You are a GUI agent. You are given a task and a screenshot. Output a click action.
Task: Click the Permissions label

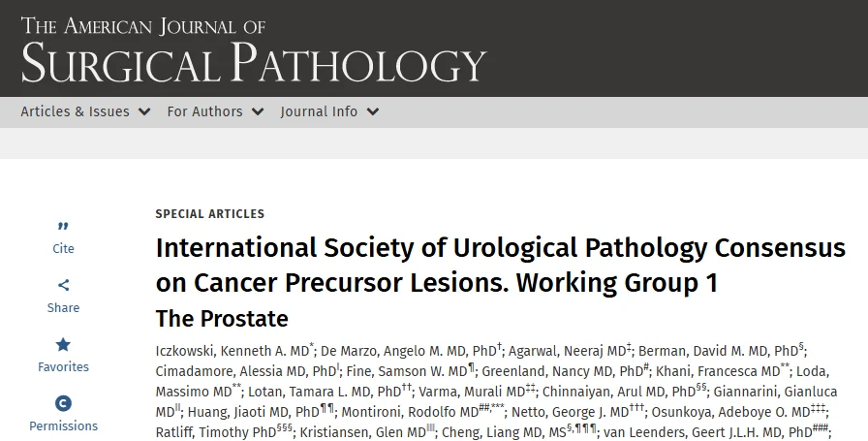coord(63,426)
